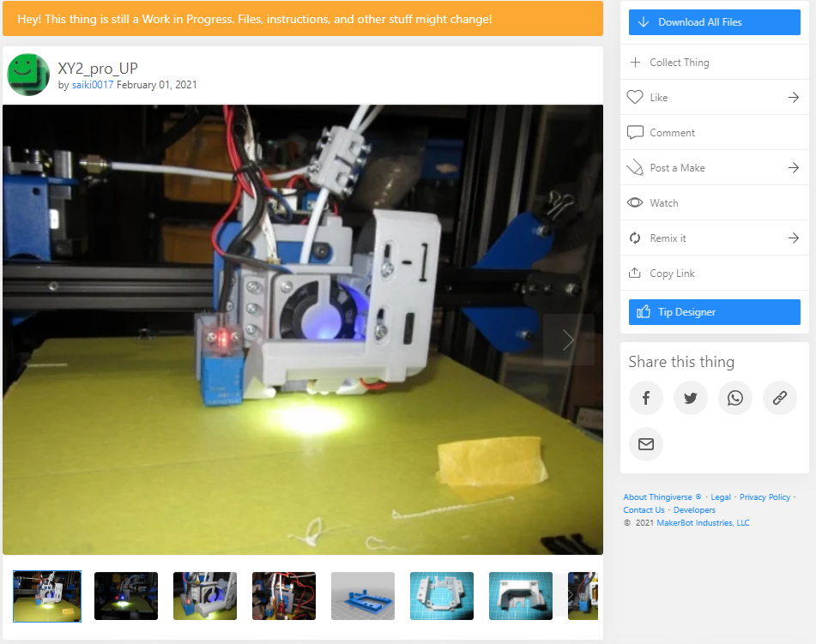This screenshot has height=644, width=816.
Task: Expand the Remix it arrow
Action: (x=793, y=238)
